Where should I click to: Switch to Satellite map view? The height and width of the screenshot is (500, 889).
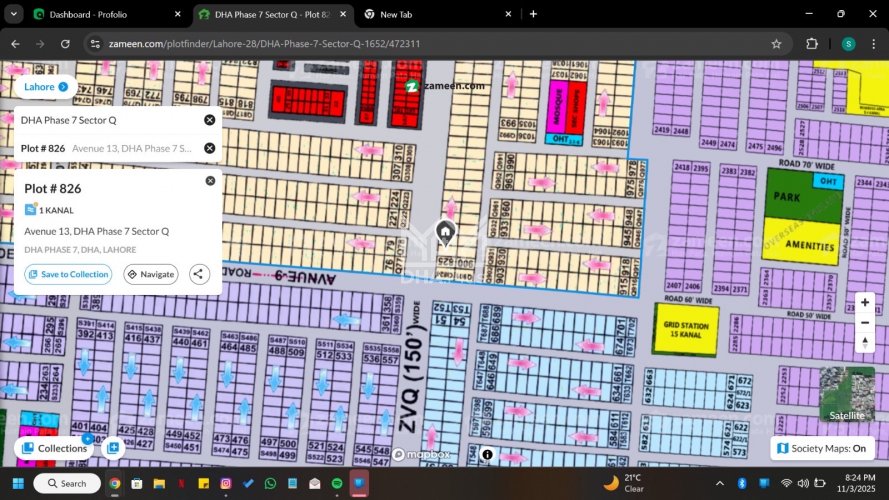click(847, 395)
